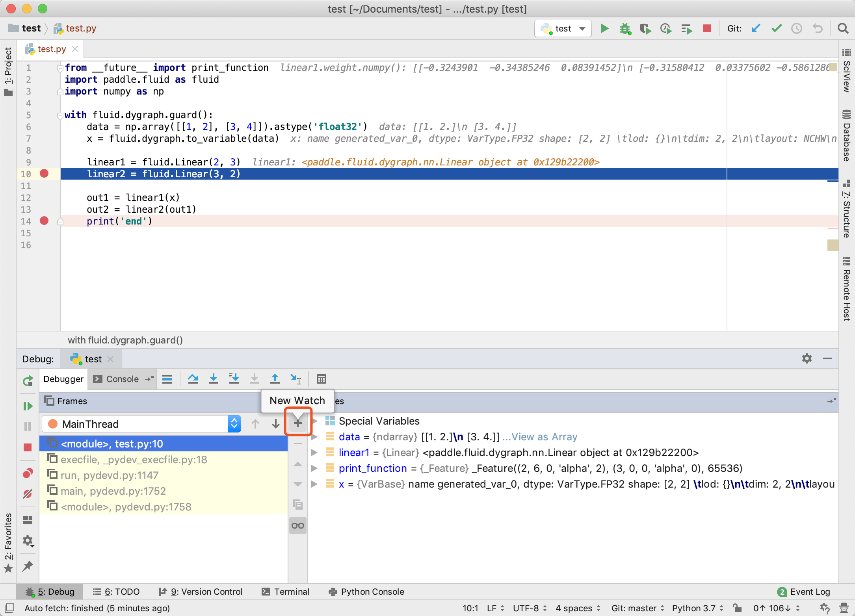Open the MainThread thread dropdown

(234, 424)
